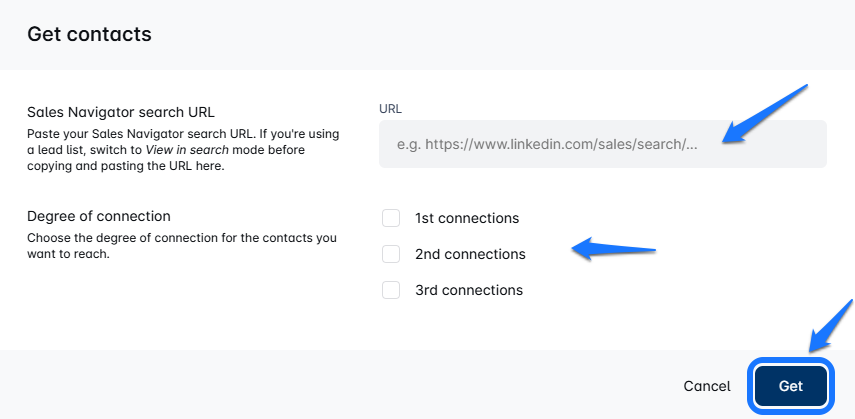Click the "Sales Navigator search URL" heading
The image size is (855, 419).
pos(121,112)
